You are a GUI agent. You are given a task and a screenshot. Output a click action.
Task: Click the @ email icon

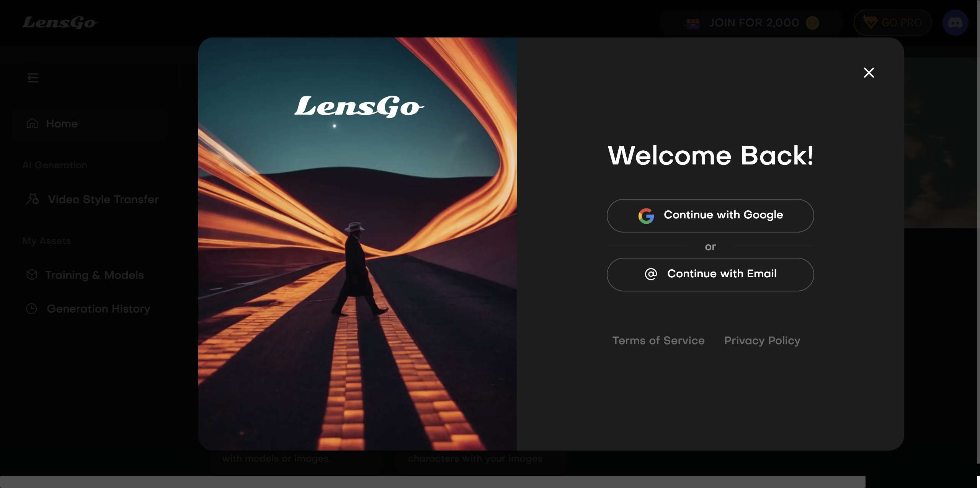point(651,274)
